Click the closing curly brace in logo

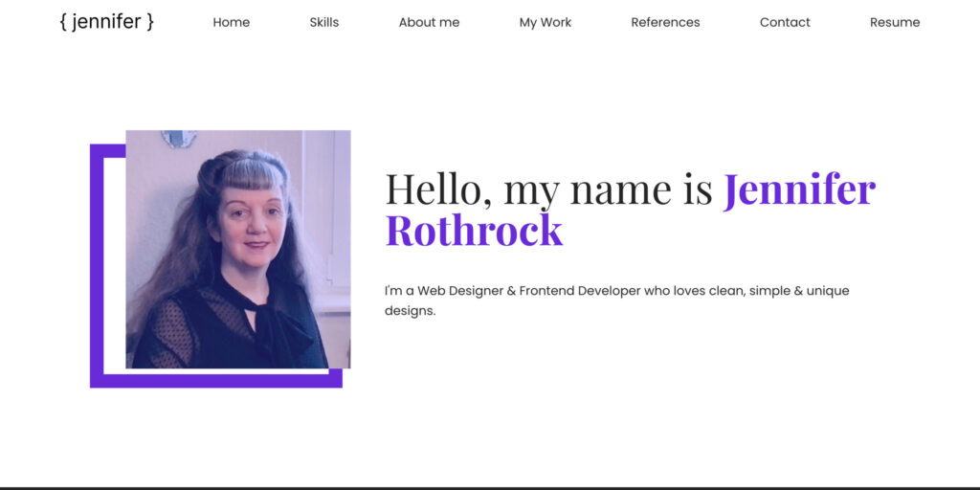149,21
